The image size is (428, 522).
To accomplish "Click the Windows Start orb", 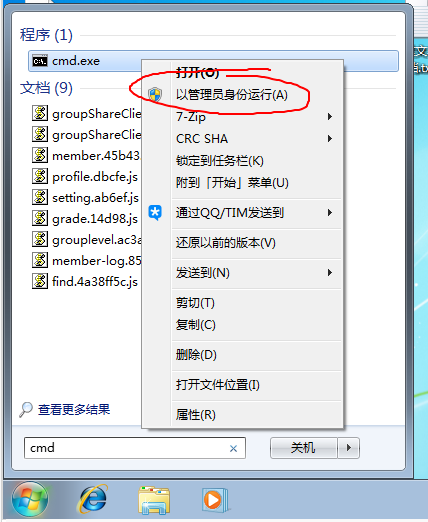I will tap(30, 500).
